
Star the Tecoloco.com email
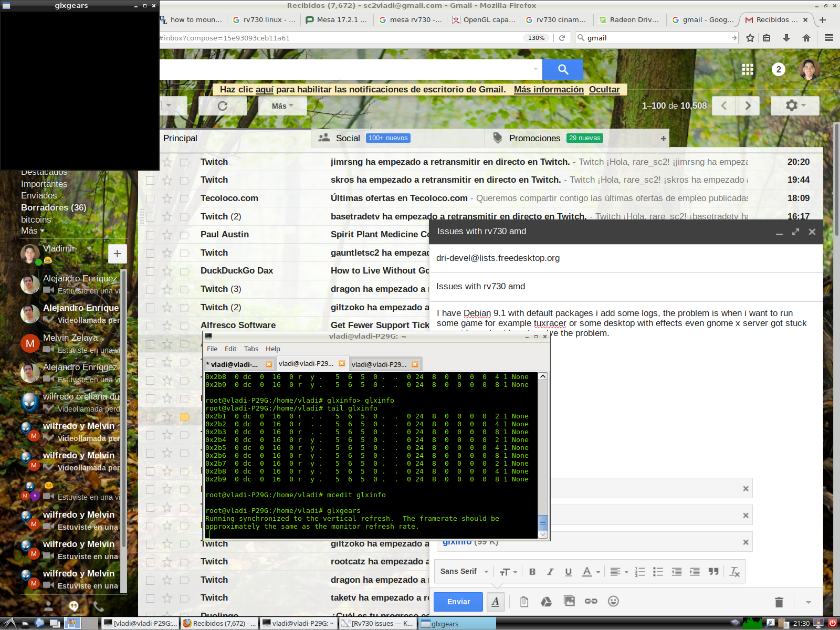click(167, 198)
